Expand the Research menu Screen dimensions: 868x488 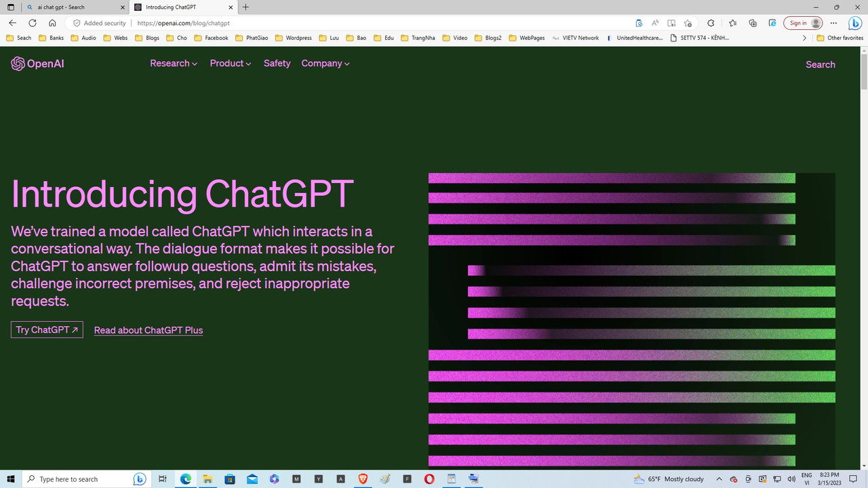coord(174,63)
